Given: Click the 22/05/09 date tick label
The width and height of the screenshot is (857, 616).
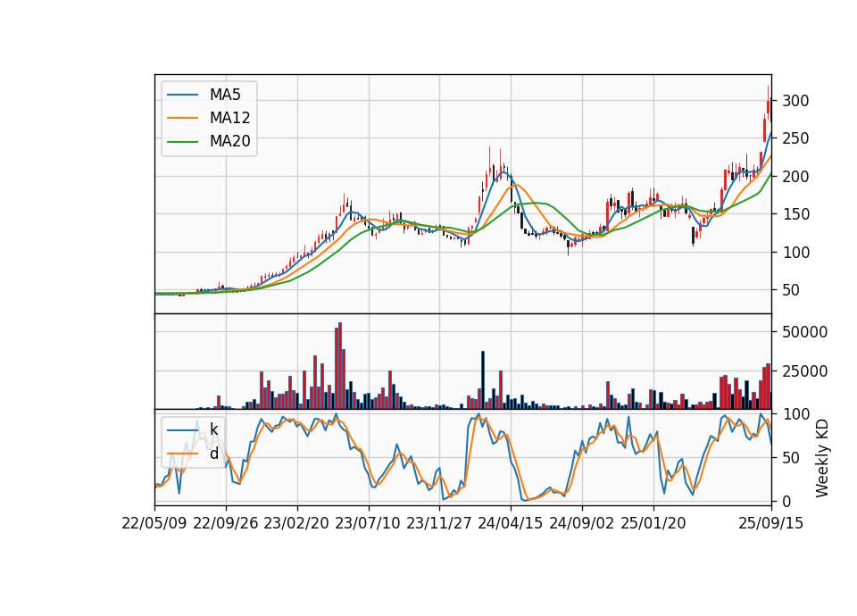Looking at the screenshot, I should pyautogui.click(x=154, y=523).
